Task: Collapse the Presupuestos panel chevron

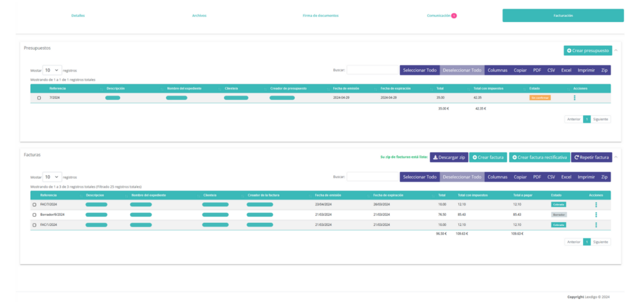Action: [x=616, y=50]
